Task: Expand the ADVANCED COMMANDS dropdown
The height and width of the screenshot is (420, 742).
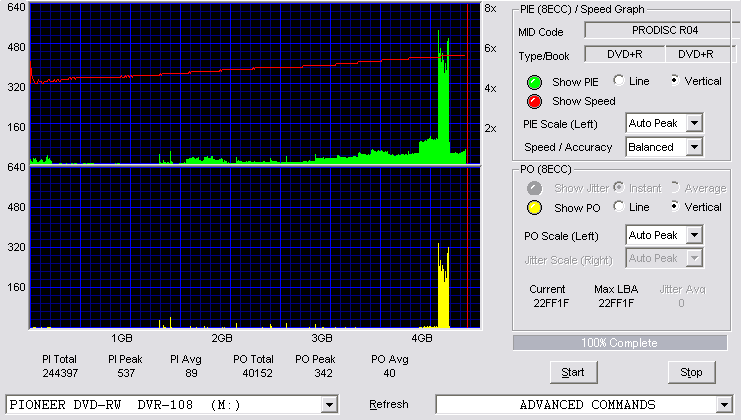Action: point(724,405)
